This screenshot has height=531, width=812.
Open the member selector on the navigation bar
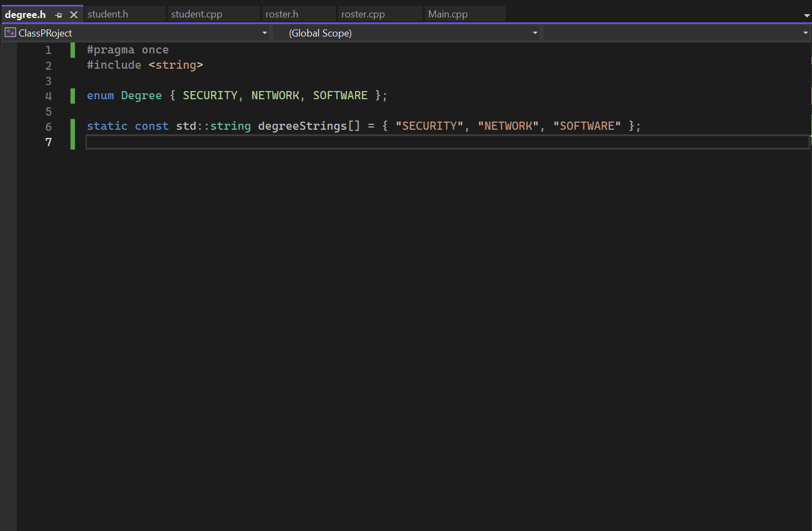[671, 33]
